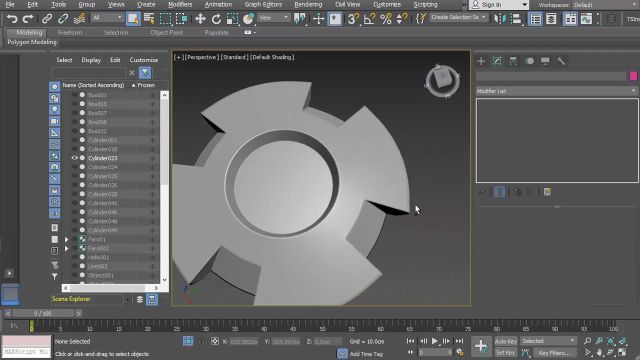Click the Set Key button
Screen dimensions: 640x360
click(x=506, y=352)
